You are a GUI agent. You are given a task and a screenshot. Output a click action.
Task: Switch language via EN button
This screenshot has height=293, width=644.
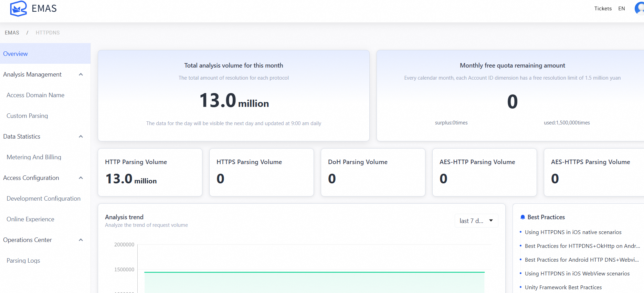(x=622, y=9)
